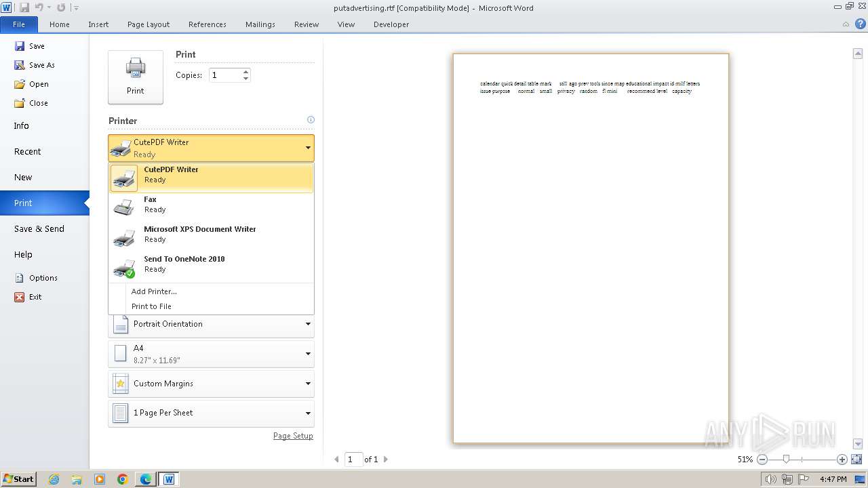Viewport: 868px width, 488px height.
Task: Click the large Print button
Action: pos(136,77)
